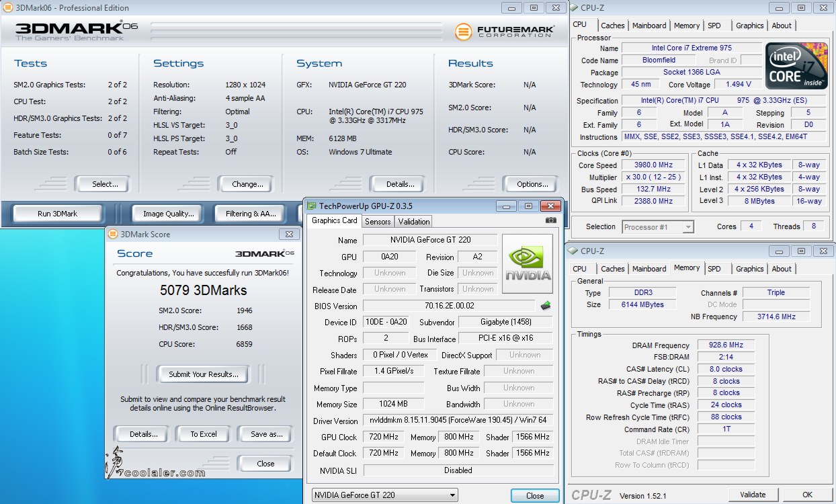Image resolution: width=836 pixels, height=504 pixels.
Task: Click the Close button in GPU-Z
Action: point(535,496)
